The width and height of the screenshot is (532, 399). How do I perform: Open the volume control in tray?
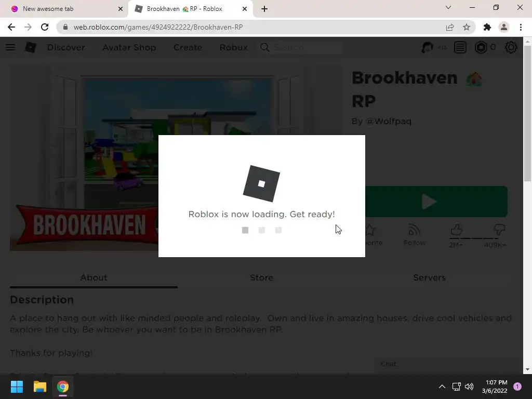tap(469, 387)
